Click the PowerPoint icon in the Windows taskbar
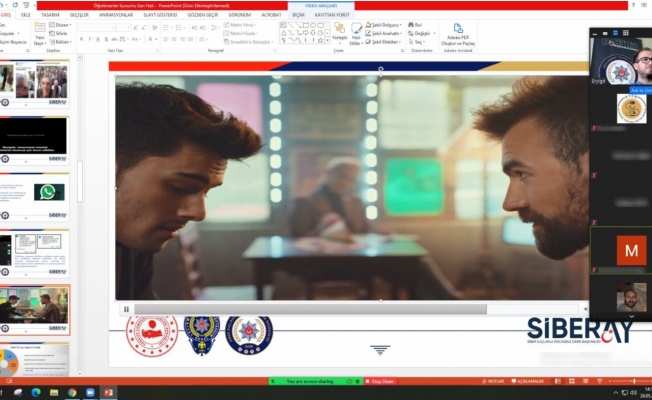 108,393
